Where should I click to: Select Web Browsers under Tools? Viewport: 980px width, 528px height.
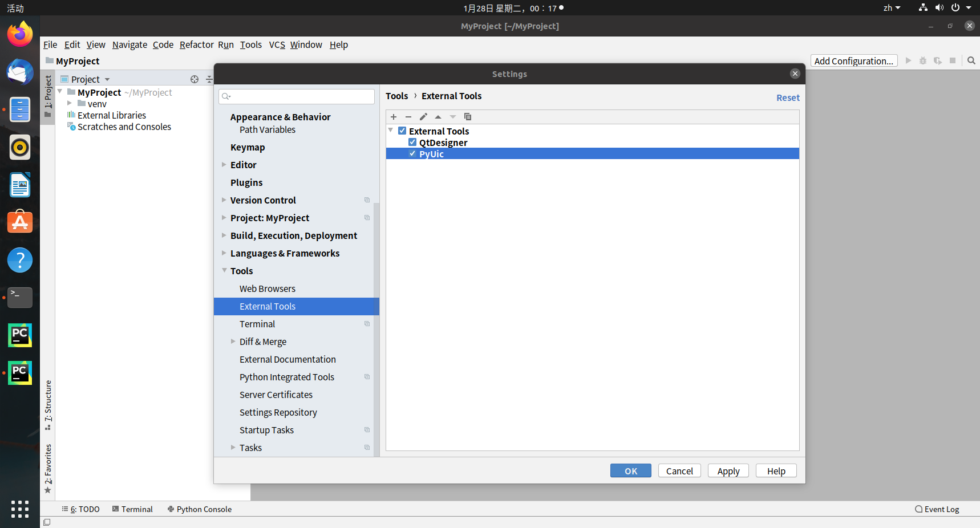tap(268, 289)
